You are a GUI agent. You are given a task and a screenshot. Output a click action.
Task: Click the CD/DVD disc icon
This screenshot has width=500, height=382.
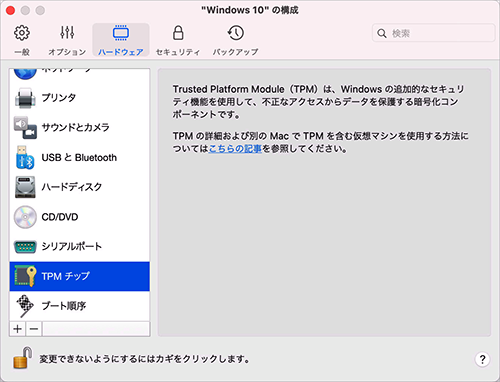click(x=25, y=217)
